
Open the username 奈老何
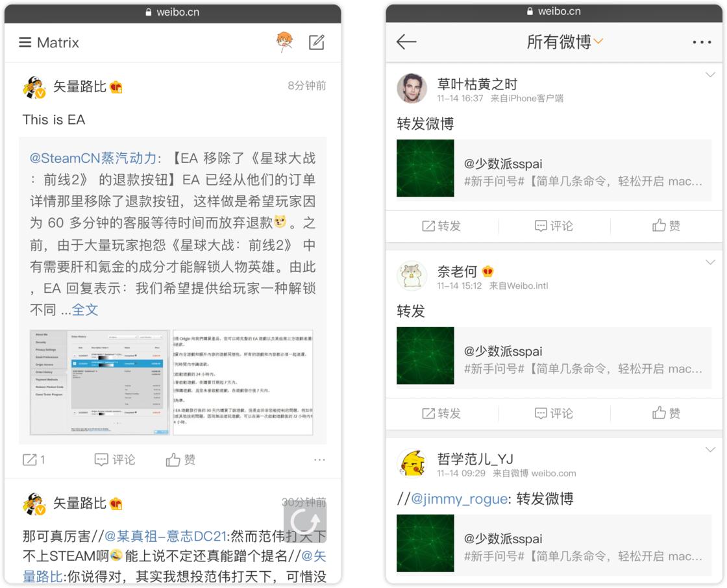(457, 271)
